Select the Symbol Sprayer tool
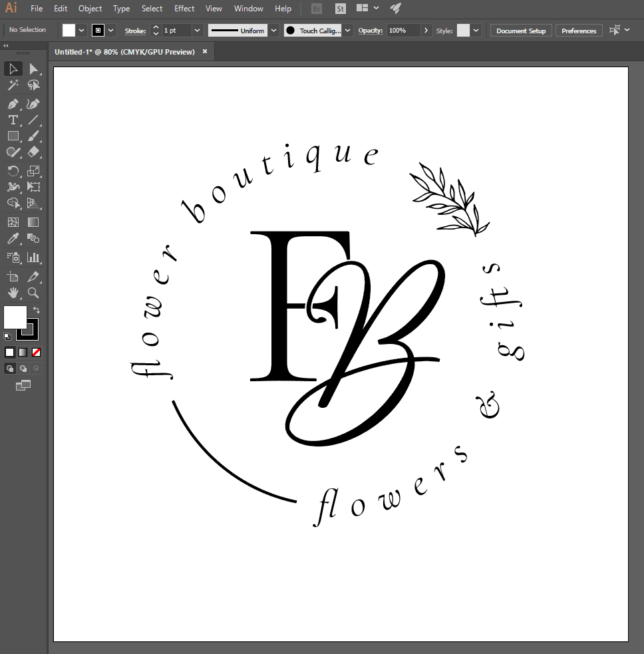This screenshot has width=644, height=654. click(13, 257)
